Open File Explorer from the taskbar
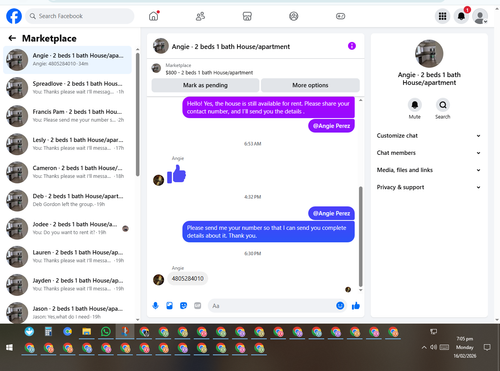Screen dimensions: 500x371 coord(87,332)
